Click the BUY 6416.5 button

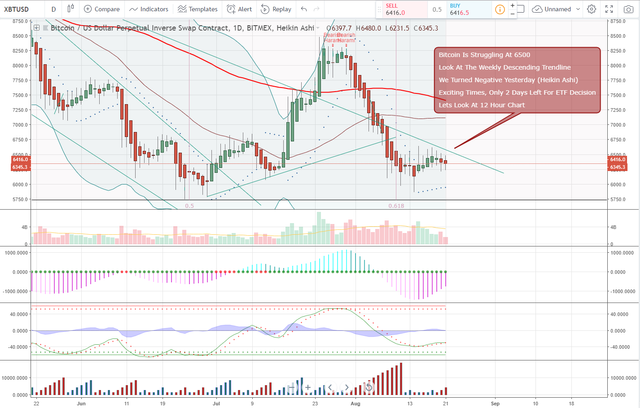[x=469, y=9]
